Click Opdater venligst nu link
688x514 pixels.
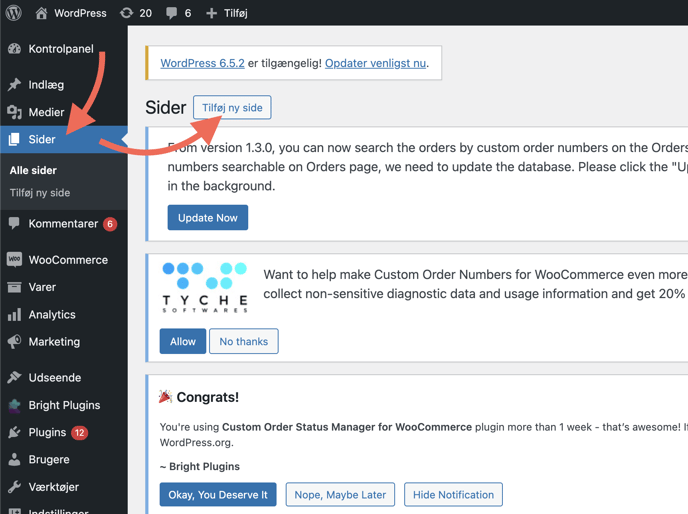coord(376,63)
